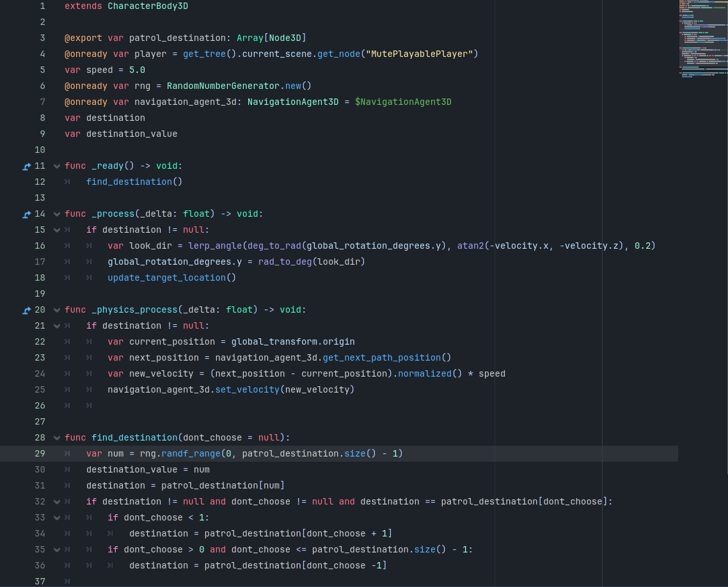Click 'NavigationAgent3D' type on line 7
The image size is (728, 587).
click(293, 102)
